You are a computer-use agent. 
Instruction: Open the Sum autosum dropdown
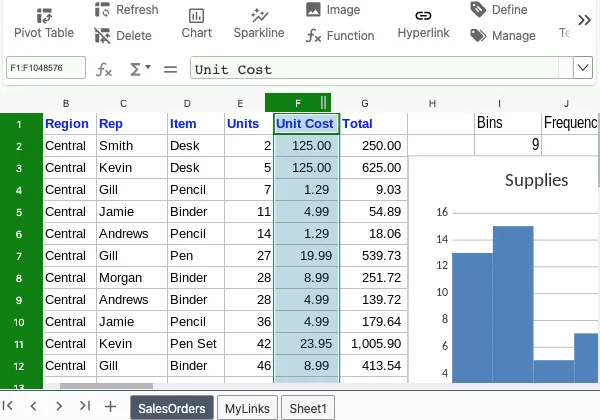140,69
